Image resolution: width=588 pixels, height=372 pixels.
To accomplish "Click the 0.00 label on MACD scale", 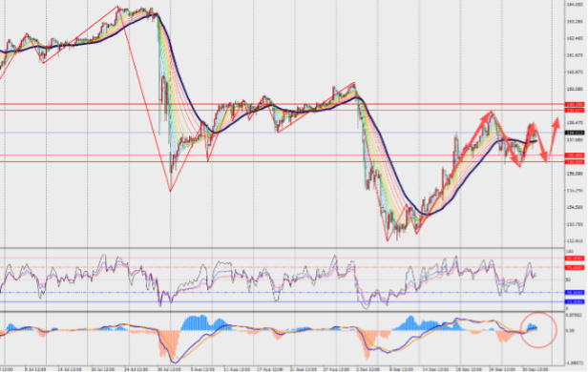I will click(570, 331).
